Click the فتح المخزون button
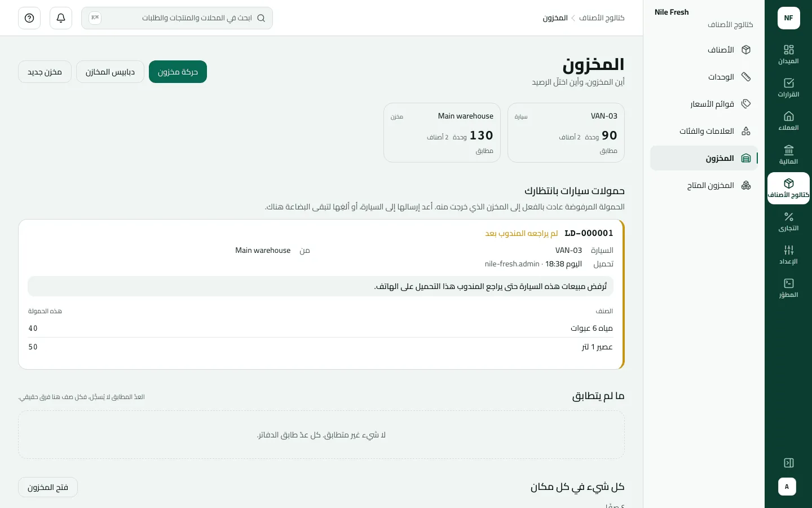812x508 pixels. click(x=48, y=487)
